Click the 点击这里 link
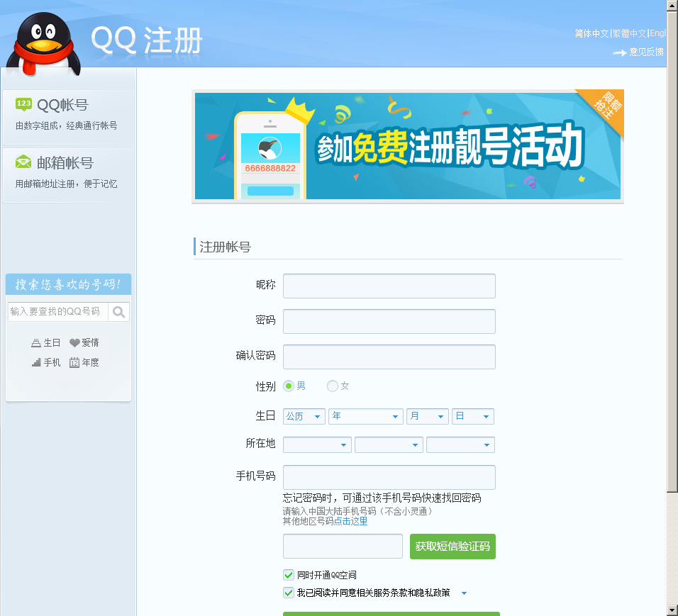This screenshot has width=678, height=616. coord(350,521)
